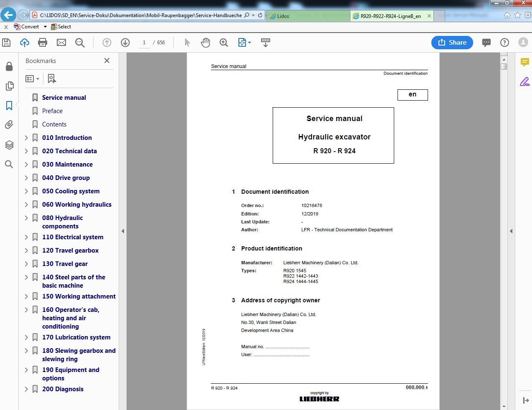The width and height of the screenshot is (532, 410).
Task: Close the R920-R922-R924-LigneB_en tab
Action: pyautogui.click(x=429, y=16)
